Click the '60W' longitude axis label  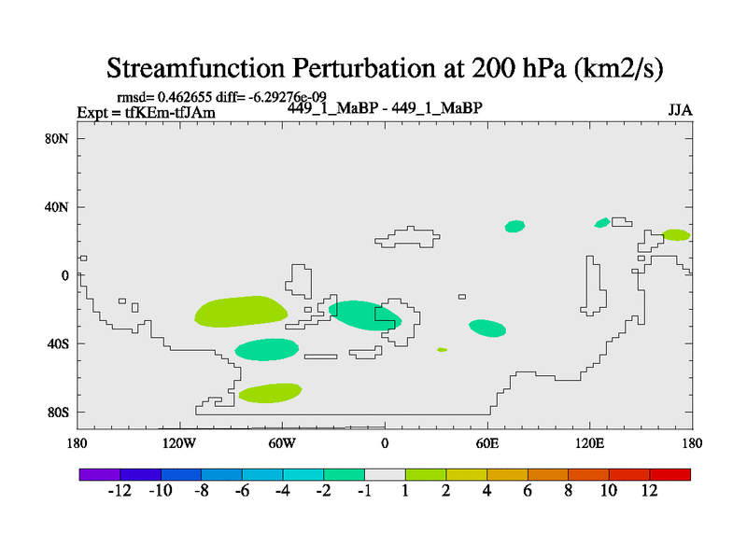click(x=282, y=444)
